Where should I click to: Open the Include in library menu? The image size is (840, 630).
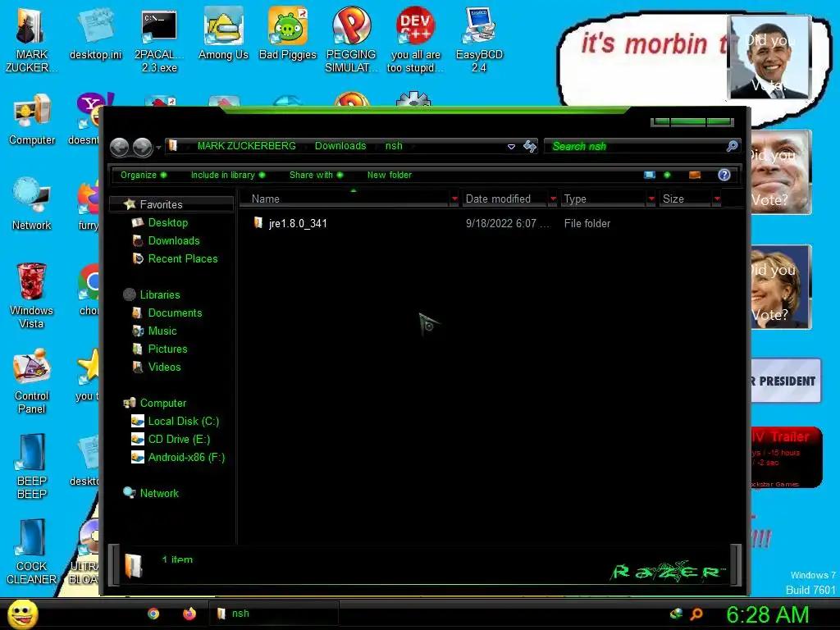pos(228,175)
